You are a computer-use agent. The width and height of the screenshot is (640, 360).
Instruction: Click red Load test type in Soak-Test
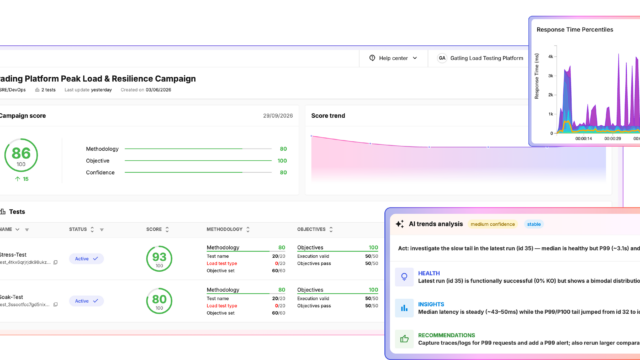(222, 306)
